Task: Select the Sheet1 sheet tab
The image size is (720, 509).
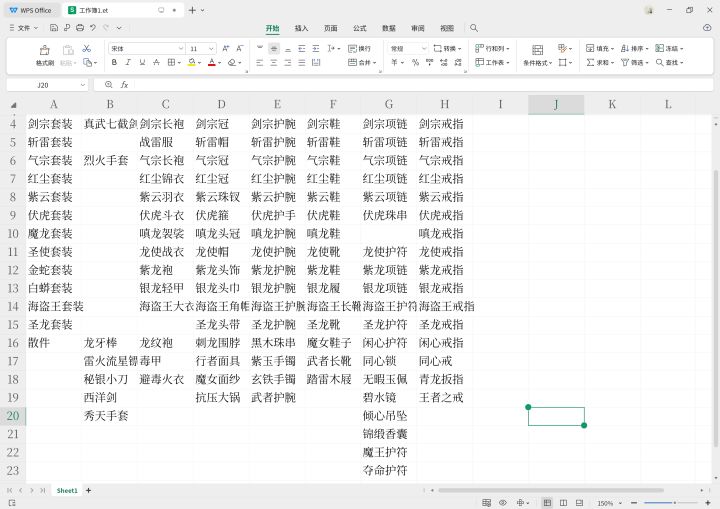Action: [x=67, y=491]
